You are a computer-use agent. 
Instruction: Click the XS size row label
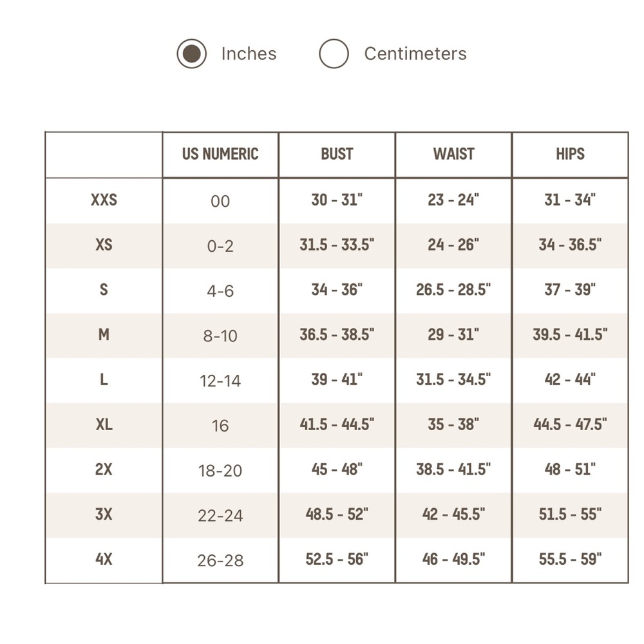pyautogui.click(x=104, y=245)
